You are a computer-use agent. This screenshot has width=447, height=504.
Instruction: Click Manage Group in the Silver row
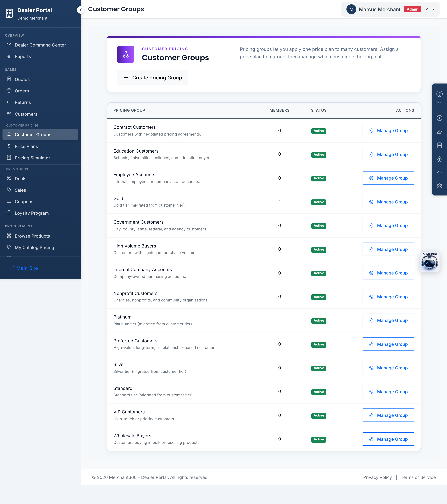(388, 368)
